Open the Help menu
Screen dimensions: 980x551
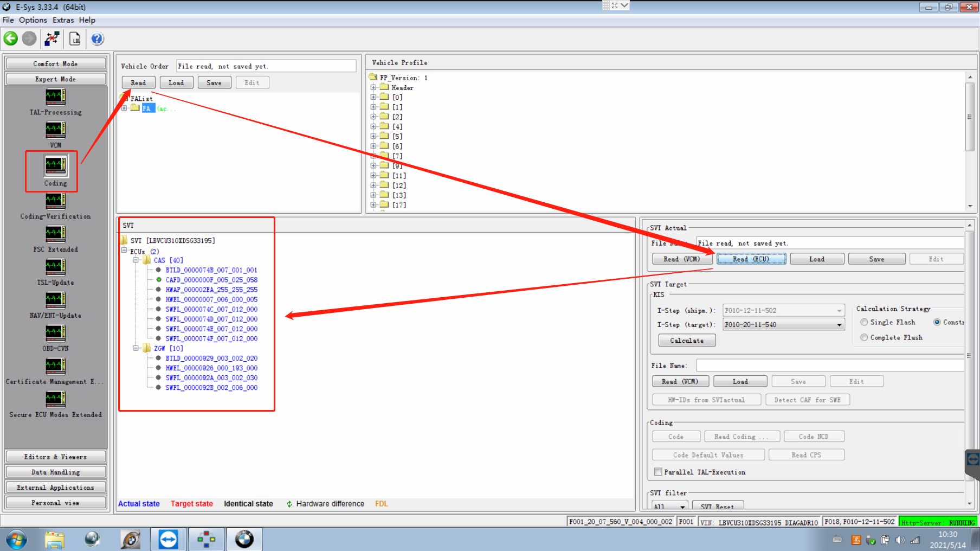[87, 20]
